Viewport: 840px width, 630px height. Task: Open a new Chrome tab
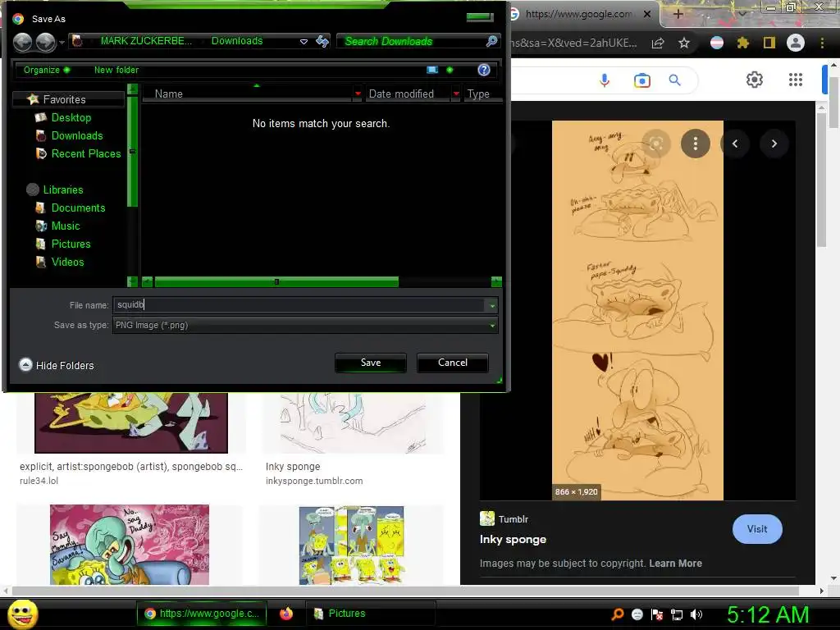[x=678, y=15]
